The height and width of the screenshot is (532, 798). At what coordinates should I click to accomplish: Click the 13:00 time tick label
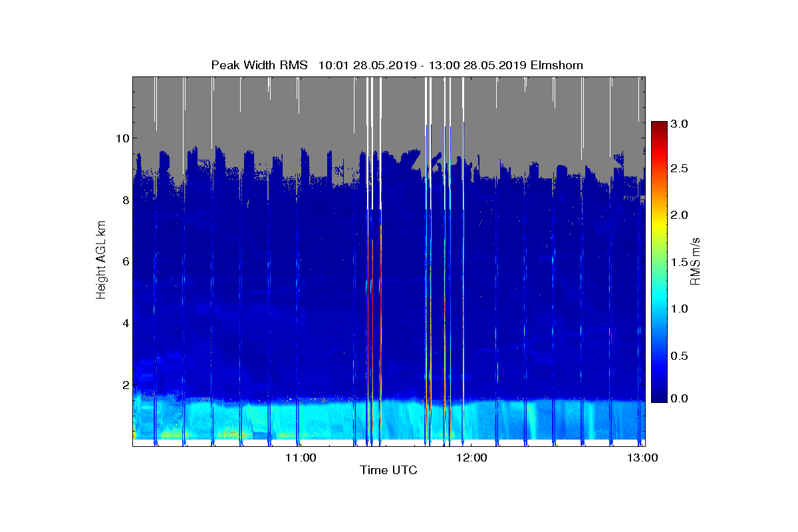coord(642,458)
